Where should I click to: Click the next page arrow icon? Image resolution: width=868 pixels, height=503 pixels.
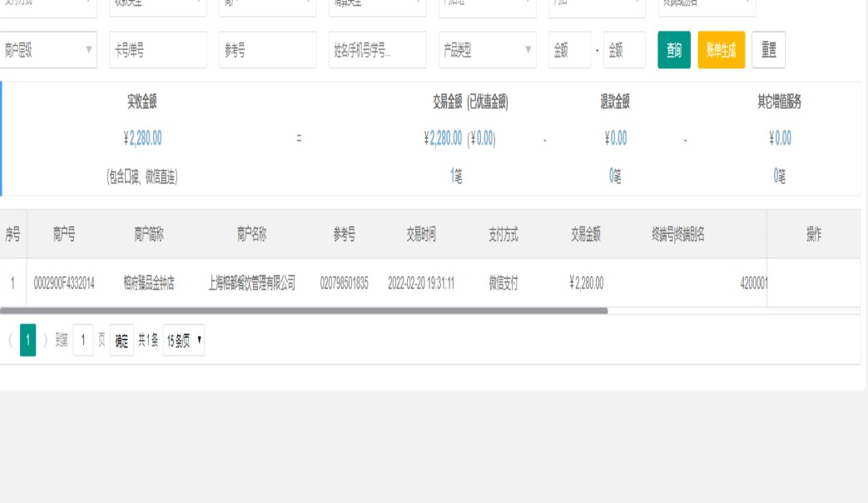pyautogui.click(x=46, y=340)
